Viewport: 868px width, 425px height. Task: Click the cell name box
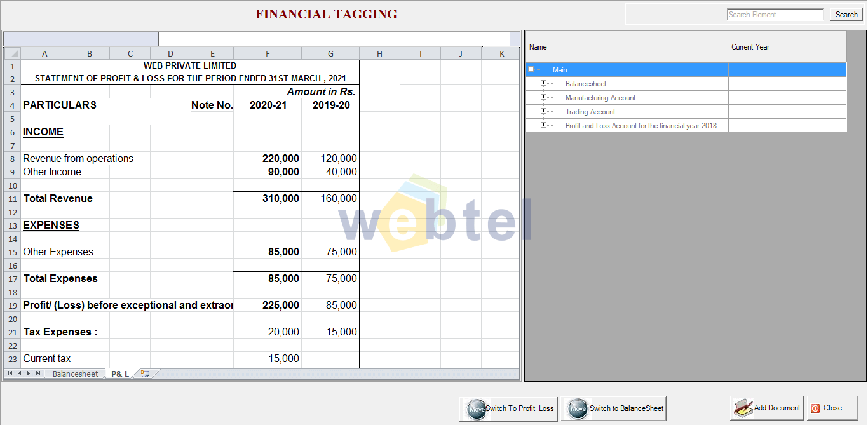click(x=81, y=39)
